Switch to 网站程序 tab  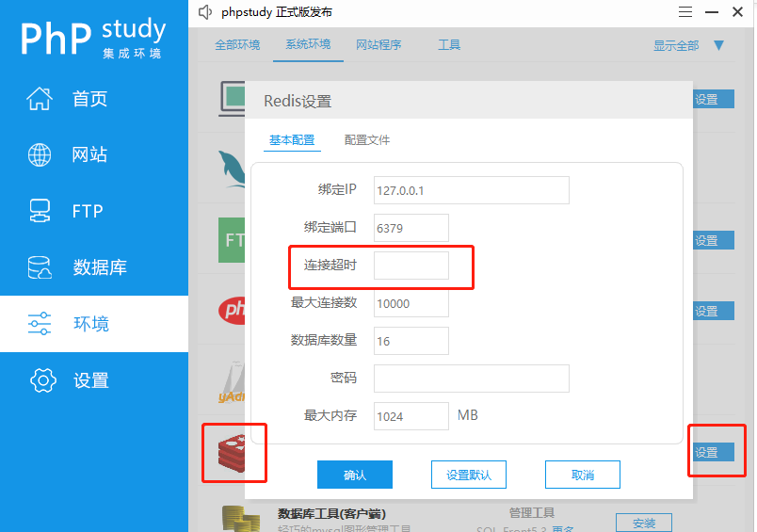click(x=378, y=45)
